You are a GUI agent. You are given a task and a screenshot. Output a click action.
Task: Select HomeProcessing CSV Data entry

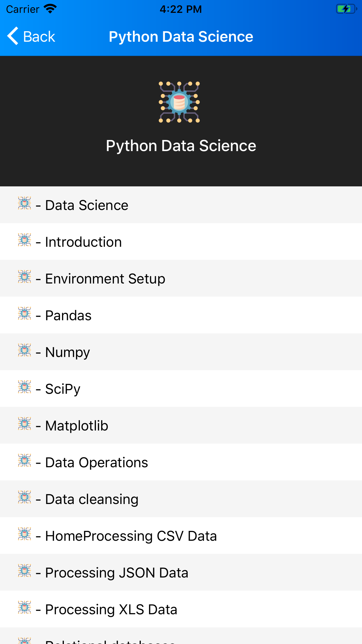(x=131, y=536)
